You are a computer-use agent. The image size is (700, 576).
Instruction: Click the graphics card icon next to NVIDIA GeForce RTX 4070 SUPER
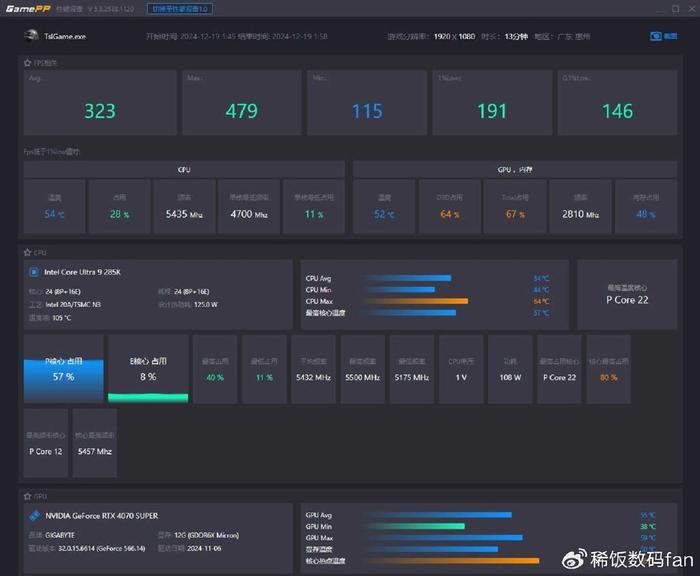click(34, 516)
